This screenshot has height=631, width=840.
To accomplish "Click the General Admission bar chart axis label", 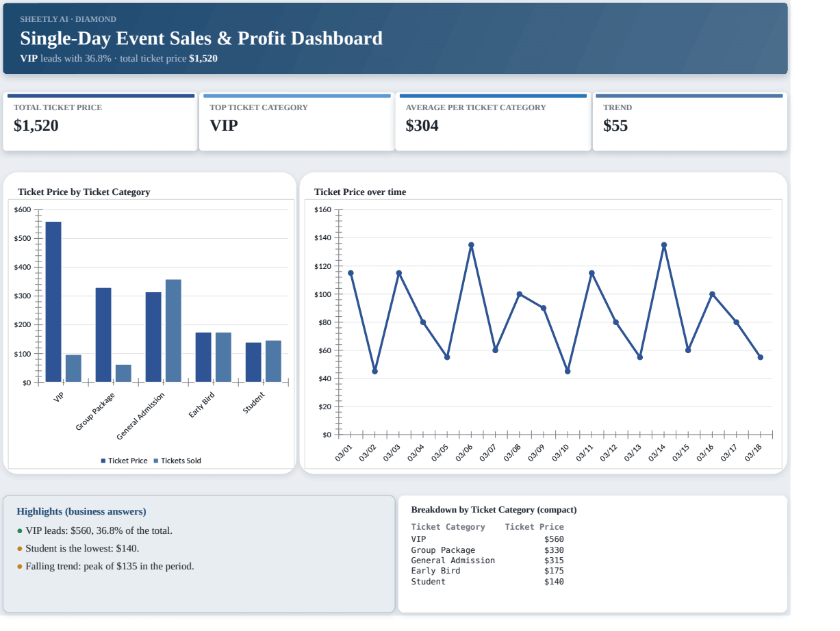I will click(141, 416).
